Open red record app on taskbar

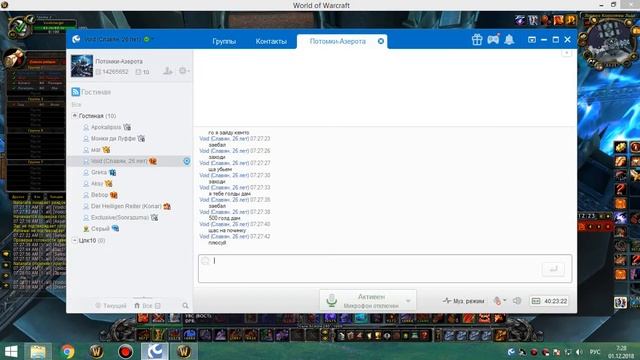(x=125, y=351)
